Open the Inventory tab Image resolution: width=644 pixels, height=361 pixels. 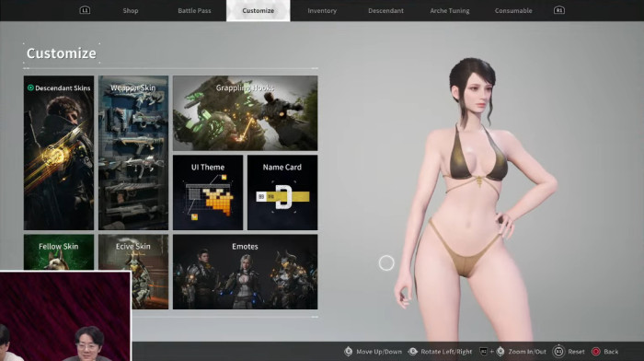(322, 11)
